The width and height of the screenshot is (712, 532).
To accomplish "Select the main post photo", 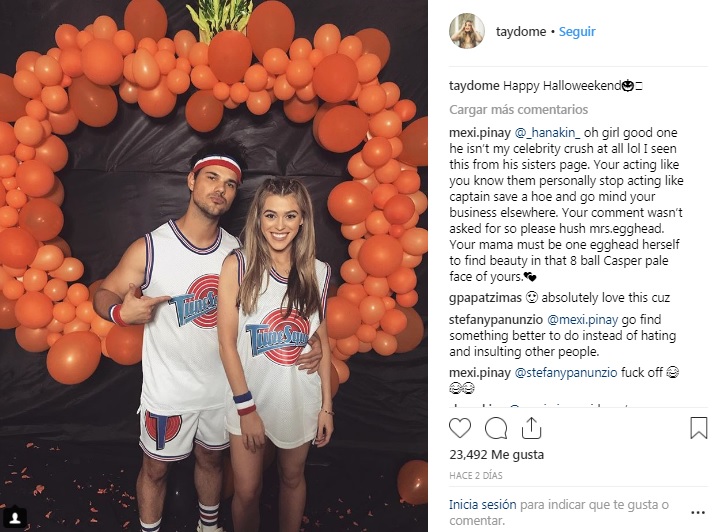I will 214,266.
